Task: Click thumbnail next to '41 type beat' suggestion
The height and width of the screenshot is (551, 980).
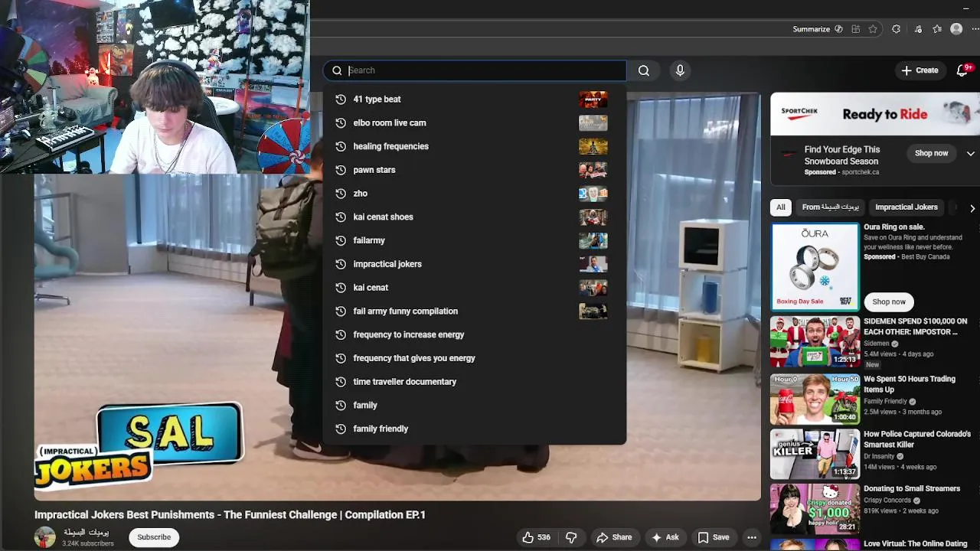Action: [593, 99]
